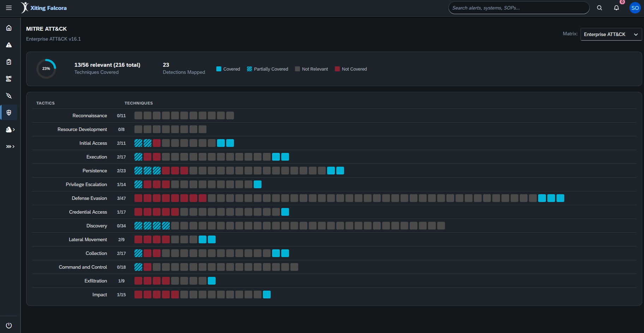Open the connector plug sidebar icon
This screenshot has height=333, width=644.
click(9, 96)
